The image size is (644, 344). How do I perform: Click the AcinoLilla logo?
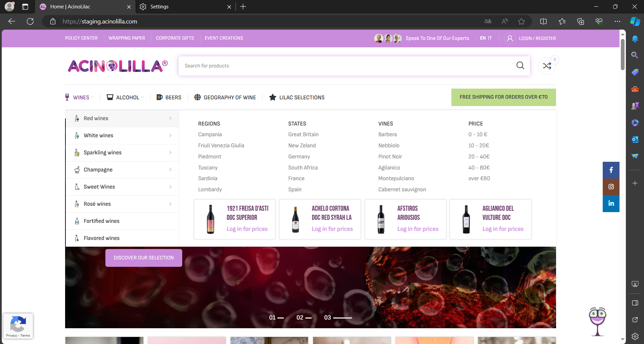(118, 66)
